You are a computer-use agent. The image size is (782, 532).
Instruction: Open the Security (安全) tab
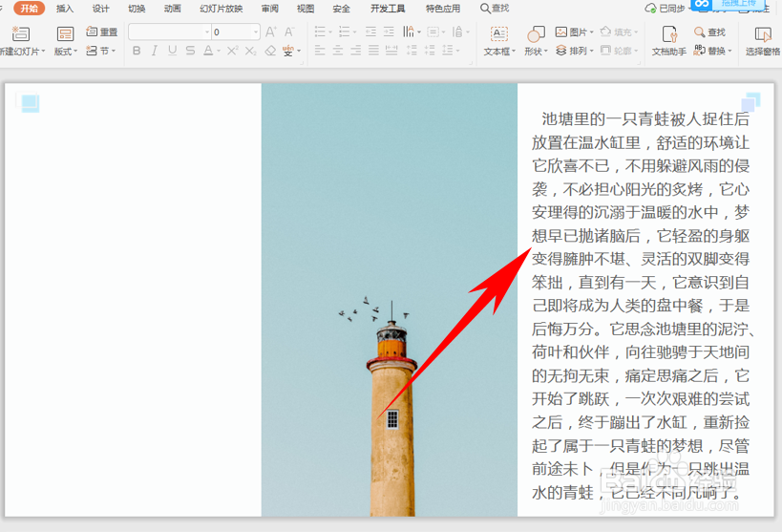point(342,9)
